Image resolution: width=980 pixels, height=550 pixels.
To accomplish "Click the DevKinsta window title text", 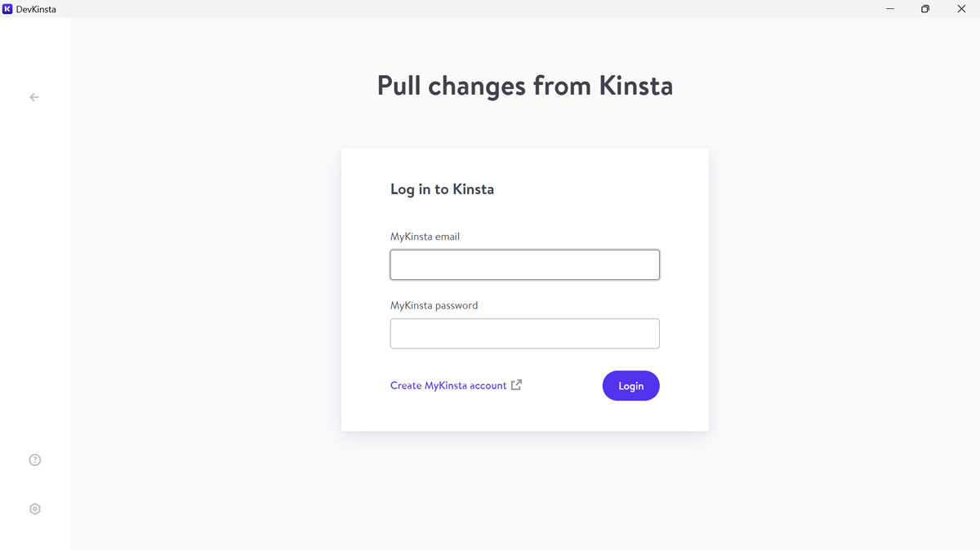I will [x=36, y=9].
